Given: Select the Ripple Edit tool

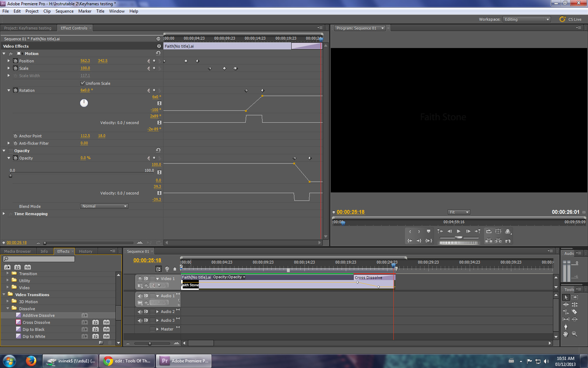Looking at the screenshot, I should coord(566,305).
